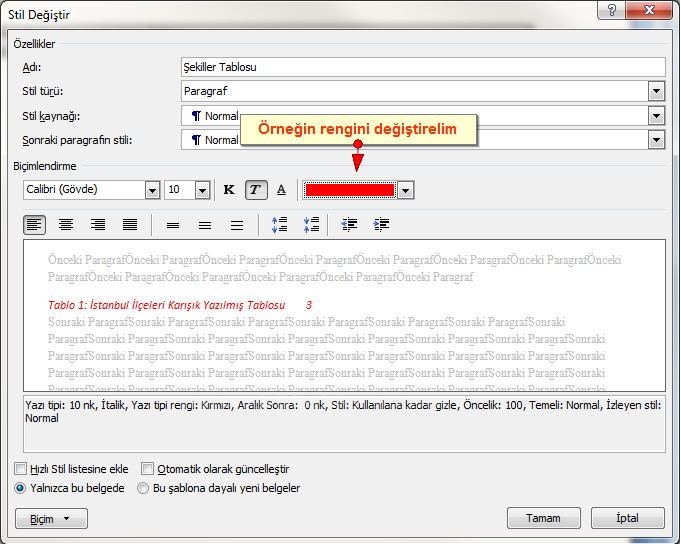Open Stil kaynağı dropdown
The height and width of the screenshot is (544, 681).
656,116
